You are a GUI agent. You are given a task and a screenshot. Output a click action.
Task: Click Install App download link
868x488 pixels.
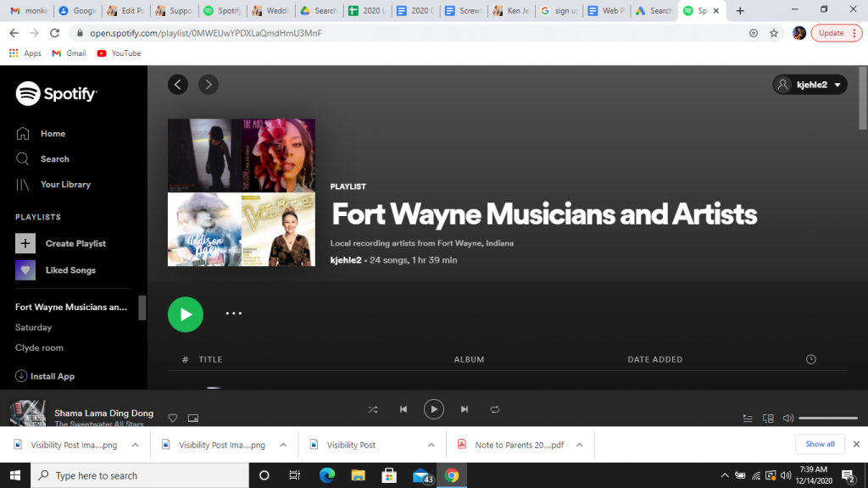[x=45, y=376]
